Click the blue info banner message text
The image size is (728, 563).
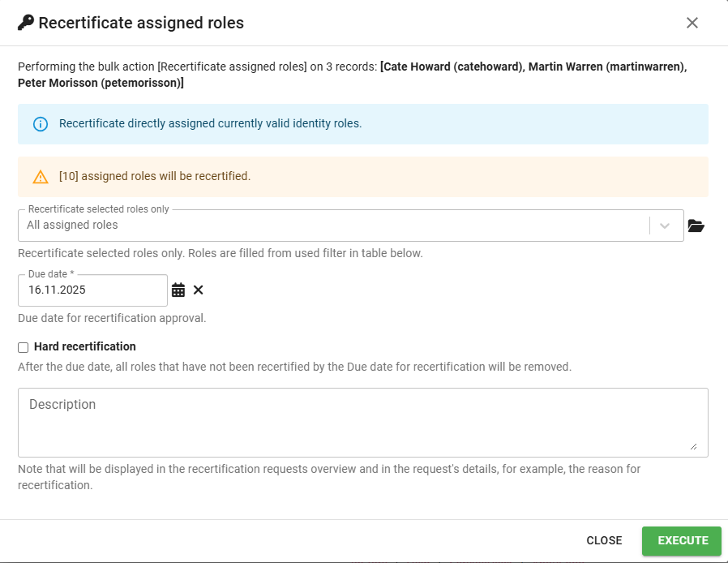(x=210, y=124)
